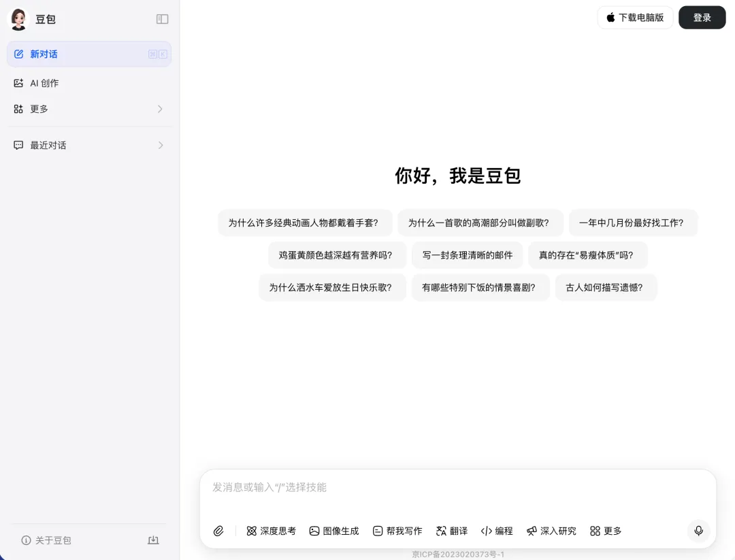Choose 图像生成 skill
The image size is (735, 560).
pyautogui.click(x=334, y=531)
